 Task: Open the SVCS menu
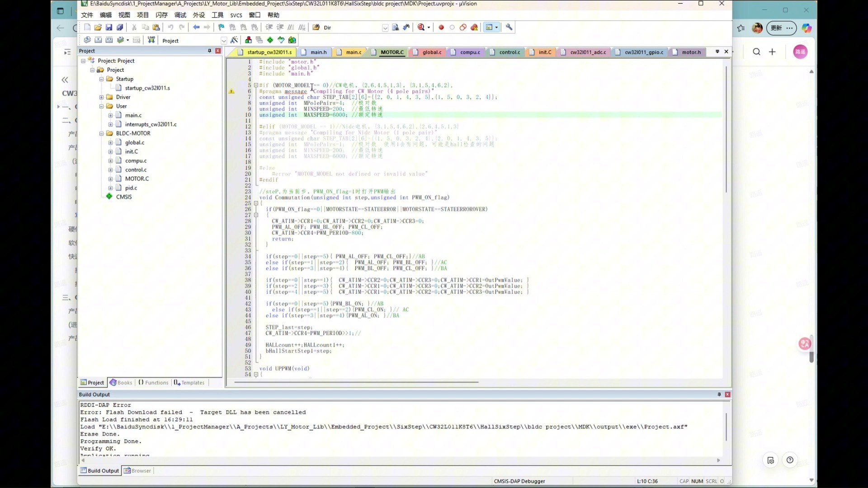tap(236, 15)
